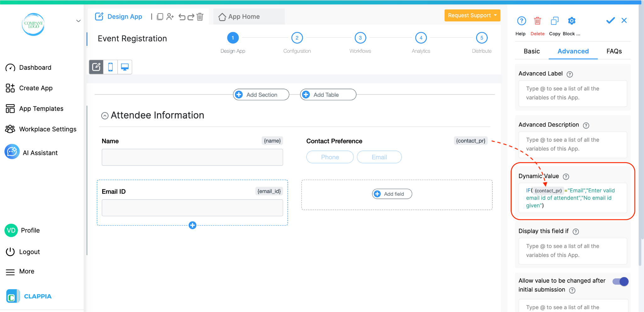Click help icon beside initial submission

572,290
